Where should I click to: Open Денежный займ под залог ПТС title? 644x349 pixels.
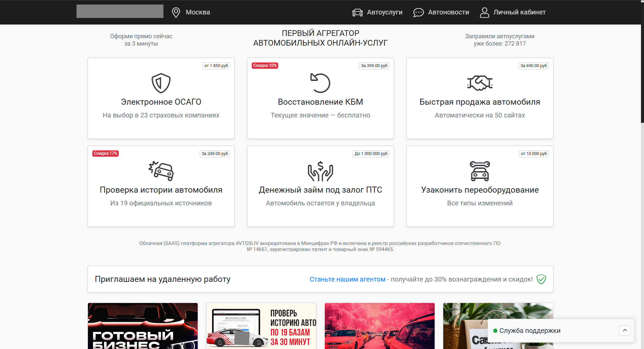pos(320,190)
